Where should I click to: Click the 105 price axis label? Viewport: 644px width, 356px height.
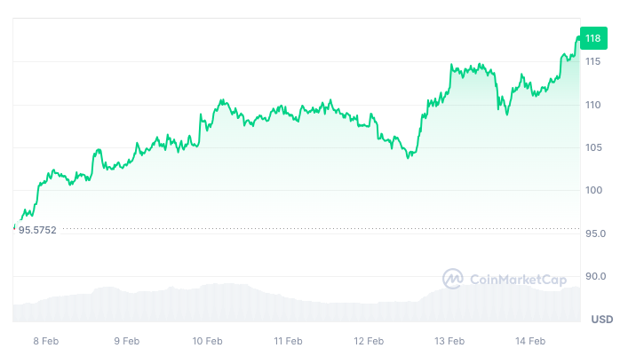[x=593, y=147]
